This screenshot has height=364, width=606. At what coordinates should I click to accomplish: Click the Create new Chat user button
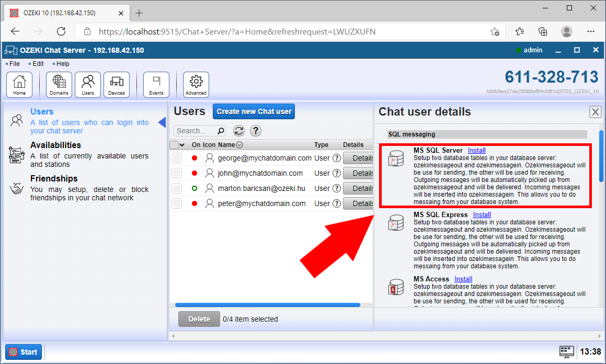click(254, 111)
